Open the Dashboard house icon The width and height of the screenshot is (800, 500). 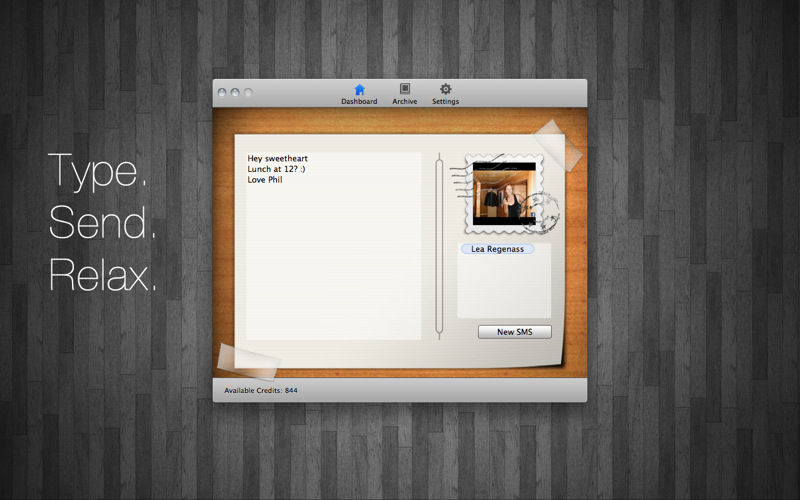click(359, 90)
